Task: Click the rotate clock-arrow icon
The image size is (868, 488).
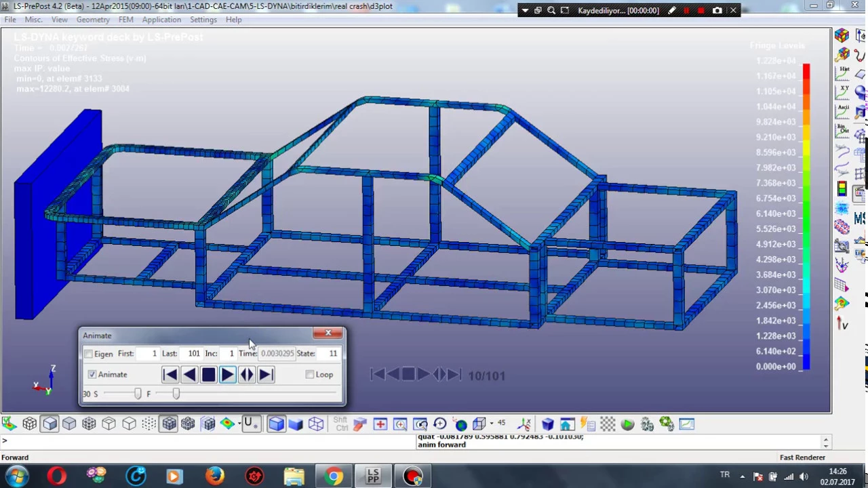Action: point(439,424)
